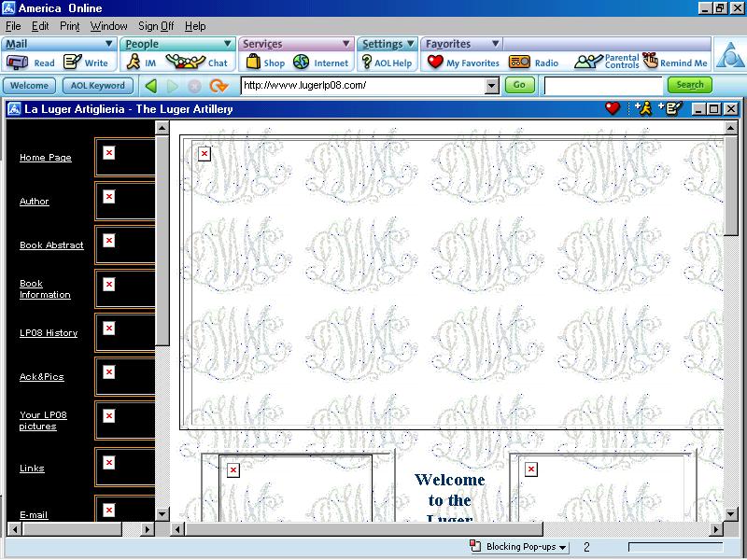Open Parental Controls icon

pyautogui.click(x=588, y=62)
